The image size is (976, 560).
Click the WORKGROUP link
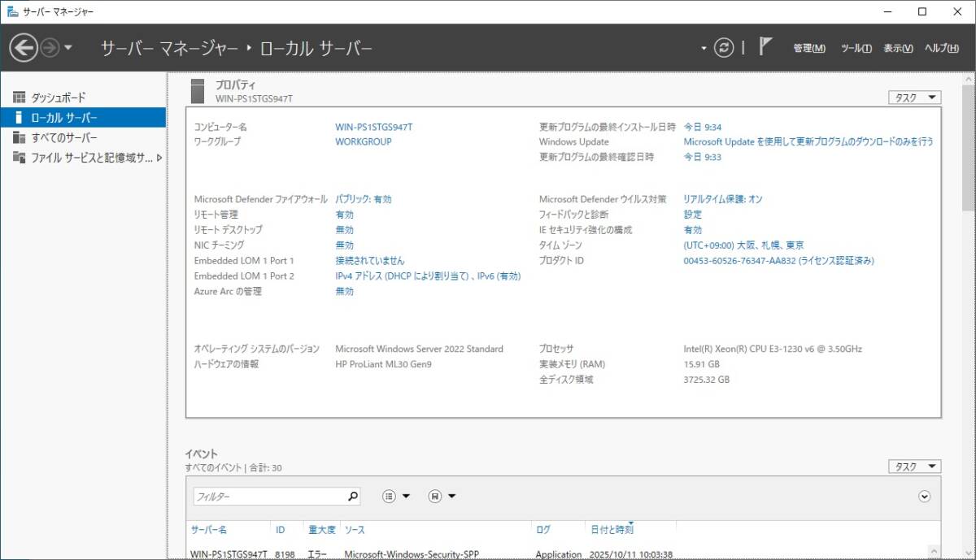[363, 141]
